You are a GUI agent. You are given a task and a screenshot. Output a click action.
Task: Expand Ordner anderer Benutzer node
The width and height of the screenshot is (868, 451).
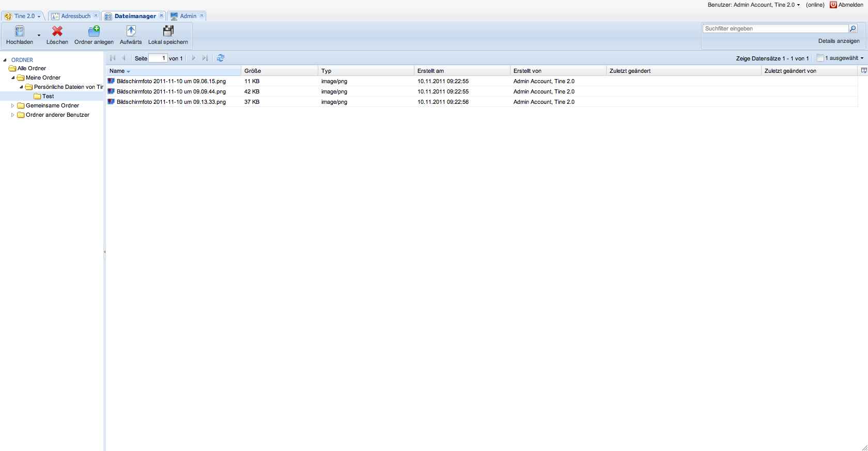tap(13, 115)
